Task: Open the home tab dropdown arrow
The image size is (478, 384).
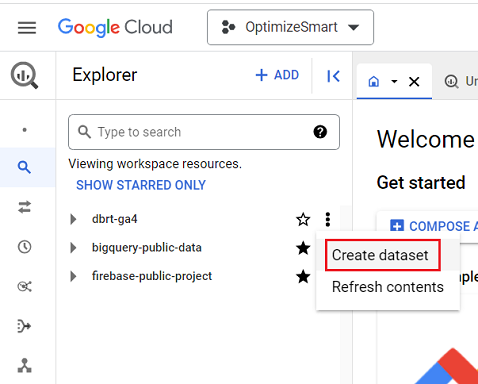Action: [394, 81]
